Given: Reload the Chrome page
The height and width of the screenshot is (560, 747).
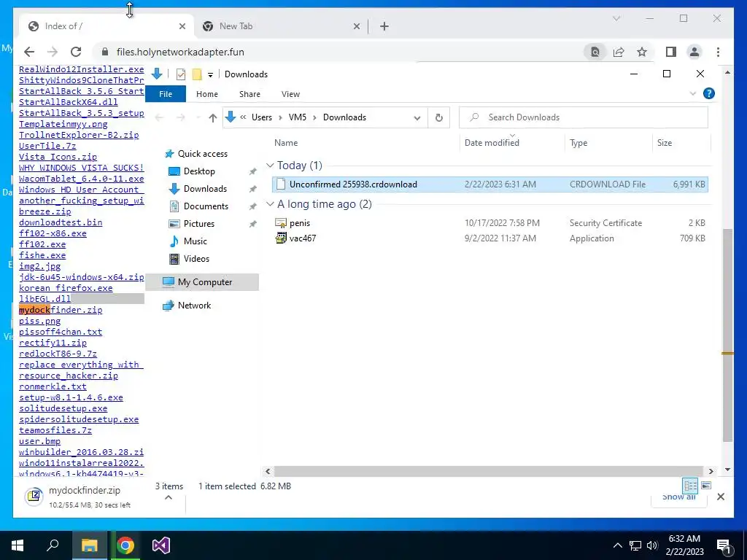Looking at the screenshot, I should pos(76,52).
